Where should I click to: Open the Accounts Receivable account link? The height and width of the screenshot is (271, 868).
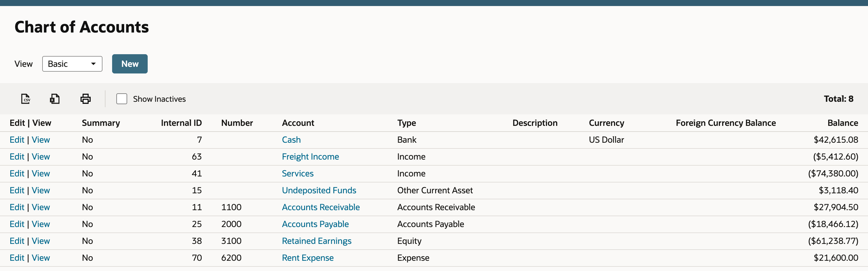pyautogui.click(x=321, y=207)
